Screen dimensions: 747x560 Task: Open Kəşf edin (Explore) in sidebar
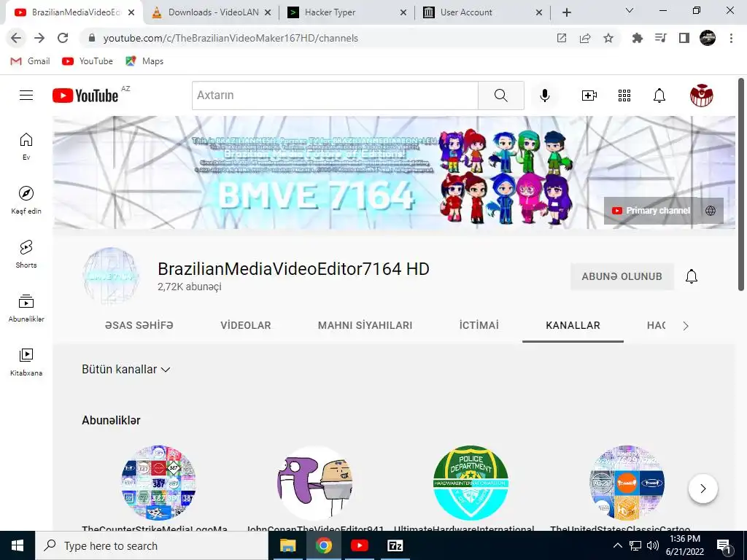[26, 200]
